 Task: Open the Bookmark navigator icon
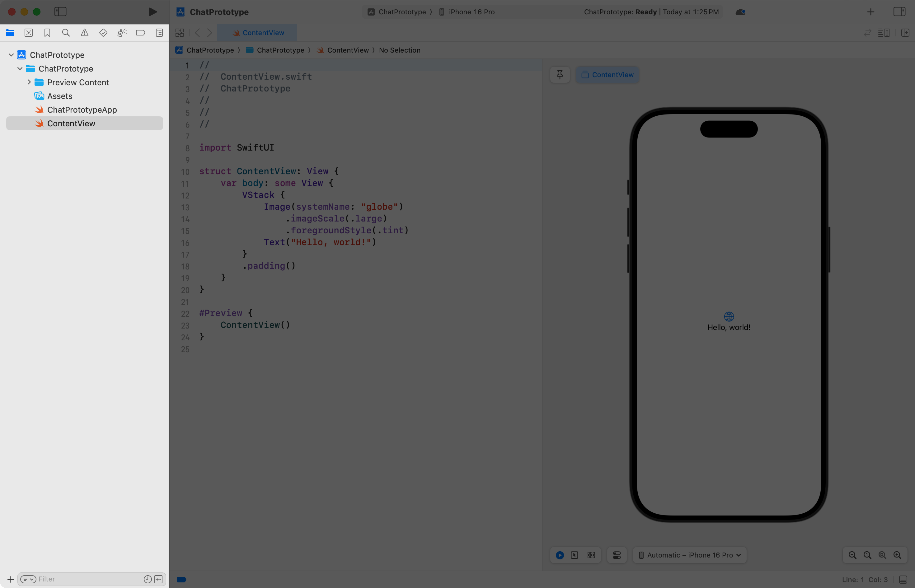coord(47,33)
